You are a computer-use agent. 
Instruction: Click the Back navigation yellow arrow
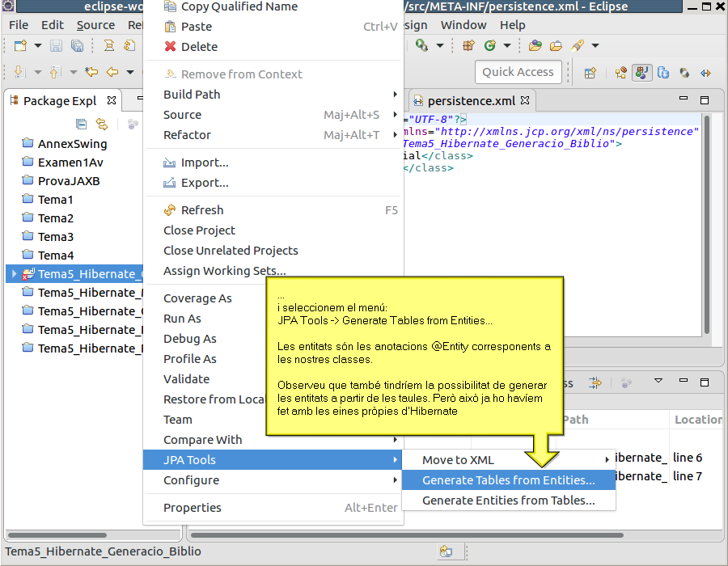click(x=112, y=72)
